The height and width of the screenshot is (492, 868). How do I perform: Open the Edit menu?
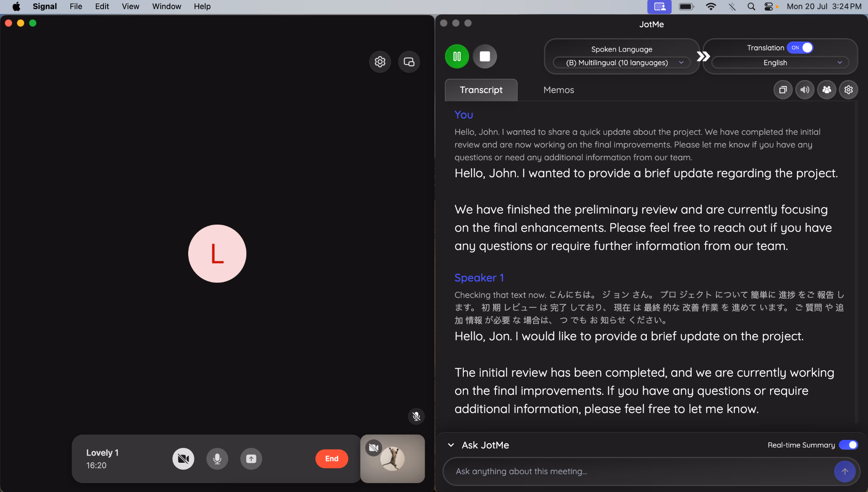[x=102, y=6]
